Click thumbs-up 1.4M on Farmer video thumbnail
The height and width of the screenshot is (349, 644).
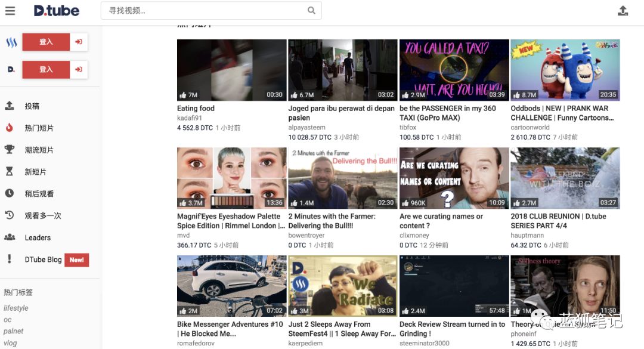click(x=302, y=203)
